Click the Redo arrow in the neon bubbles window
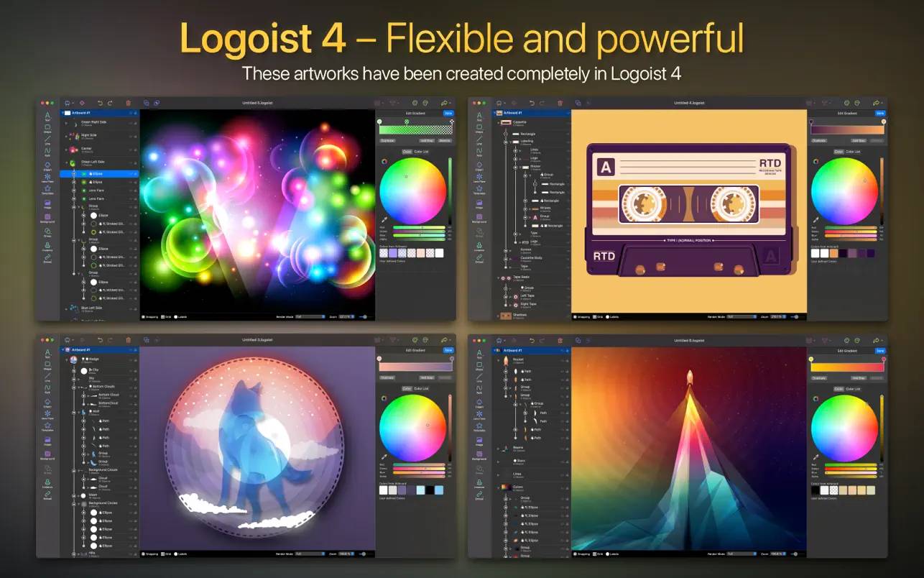 (x=110, y=103)
